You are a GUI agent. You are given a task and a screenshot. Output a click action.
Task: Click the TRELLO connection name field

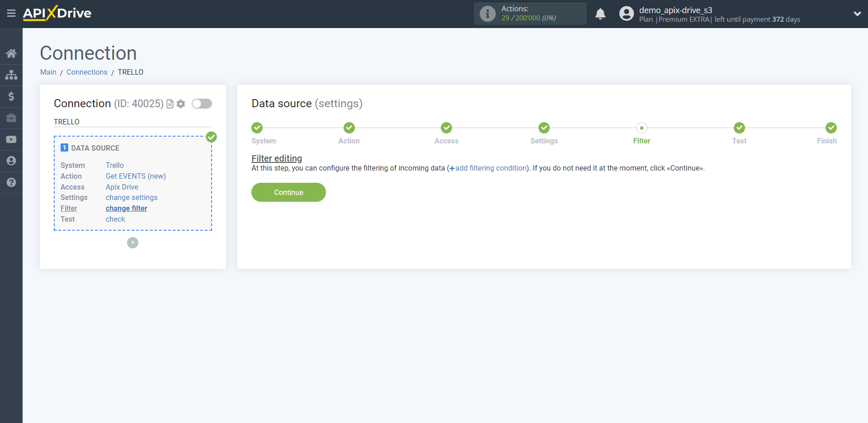[133, 122]
